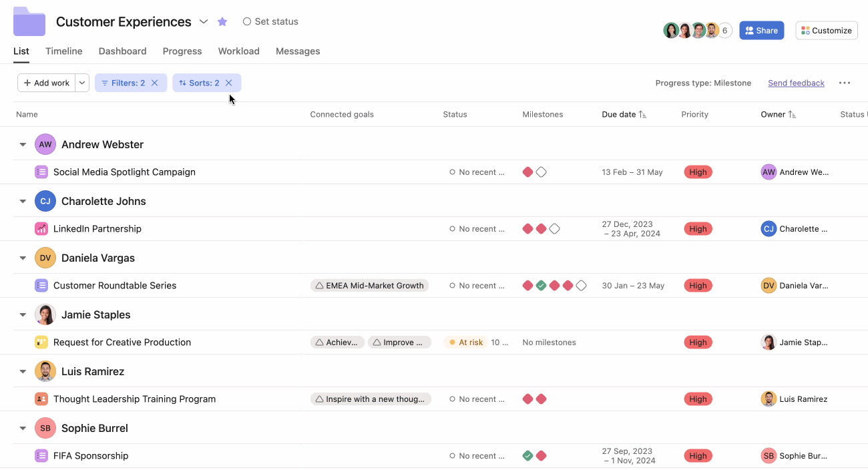Open the Workload tab
This screenshot has width=868, height=470.
[238, 51]
